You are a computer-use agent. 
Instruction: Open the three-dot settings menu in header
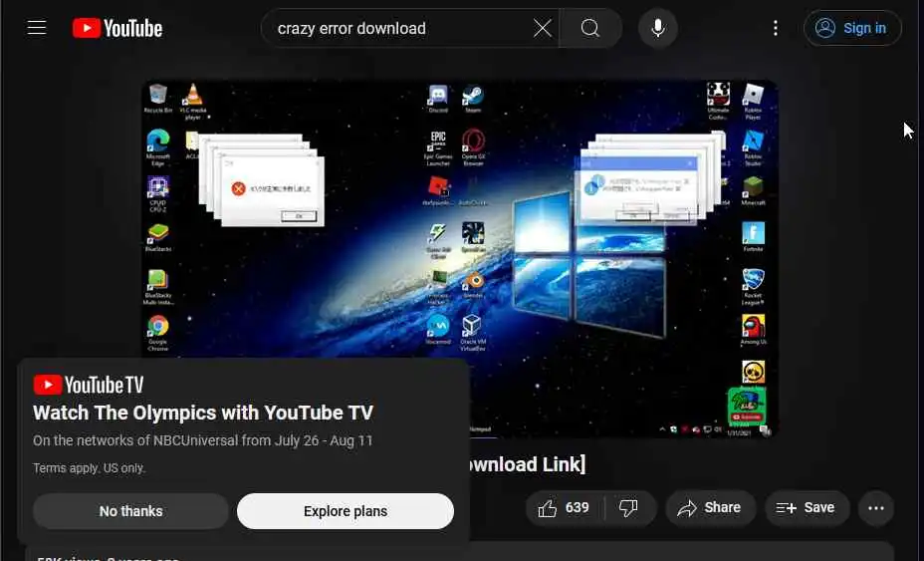pos(776,28)
